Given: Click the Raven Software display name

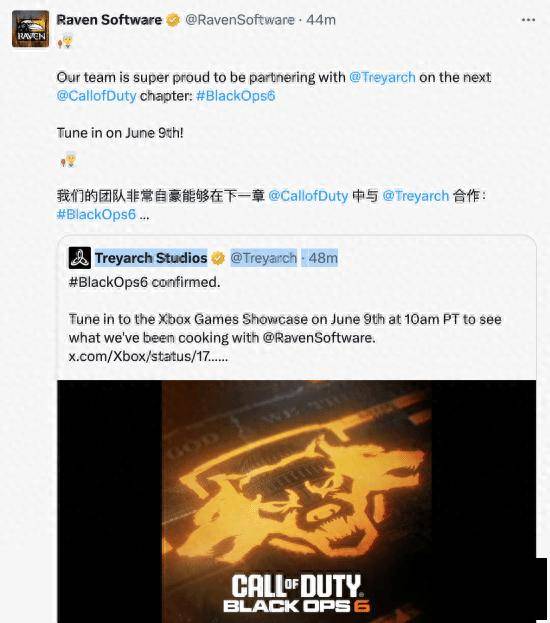Looking at the screenshot, I should coord(109,19).
